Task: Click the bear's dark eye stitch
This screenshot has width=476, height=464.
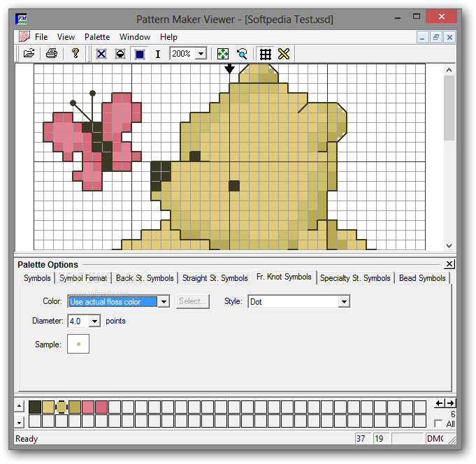Action: point(234,186)
